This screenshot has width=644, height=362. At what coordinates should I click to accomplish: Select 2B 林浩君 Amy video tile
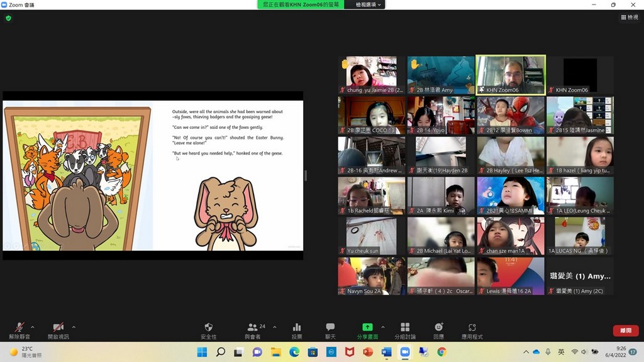point(441,75)
